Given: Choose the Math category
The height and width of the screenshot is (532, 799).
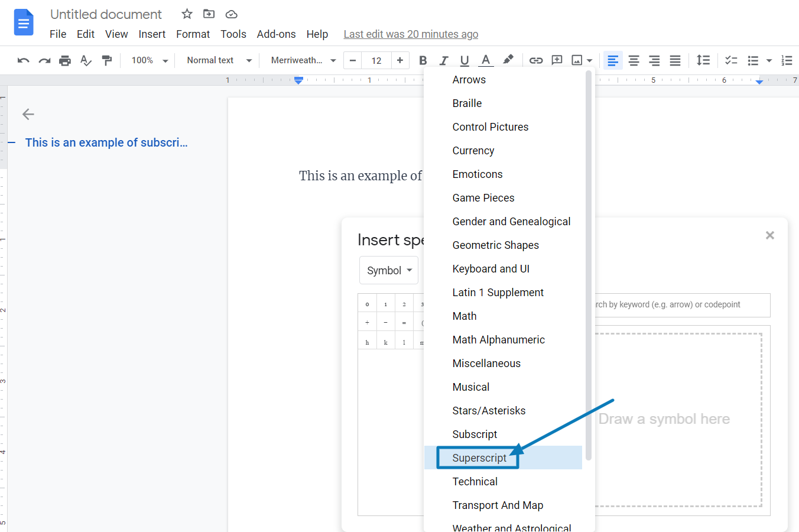Looking at the screenshot, I should (503, 316).
